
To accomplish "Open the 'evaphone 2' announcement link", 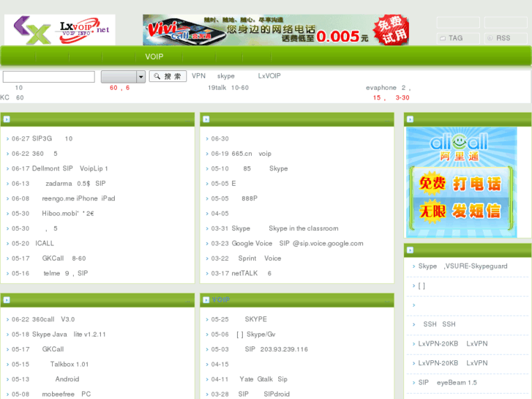I will [388, 88].
